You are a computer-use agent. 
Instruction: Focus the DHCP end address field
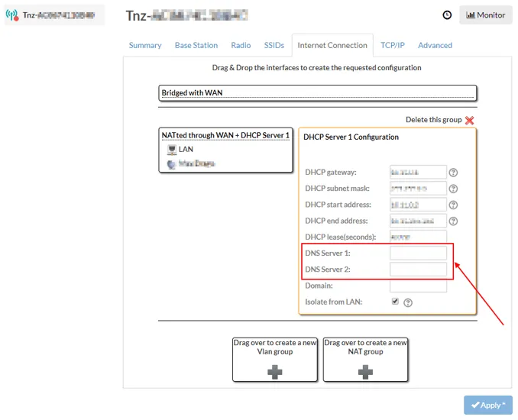[418, 221]
